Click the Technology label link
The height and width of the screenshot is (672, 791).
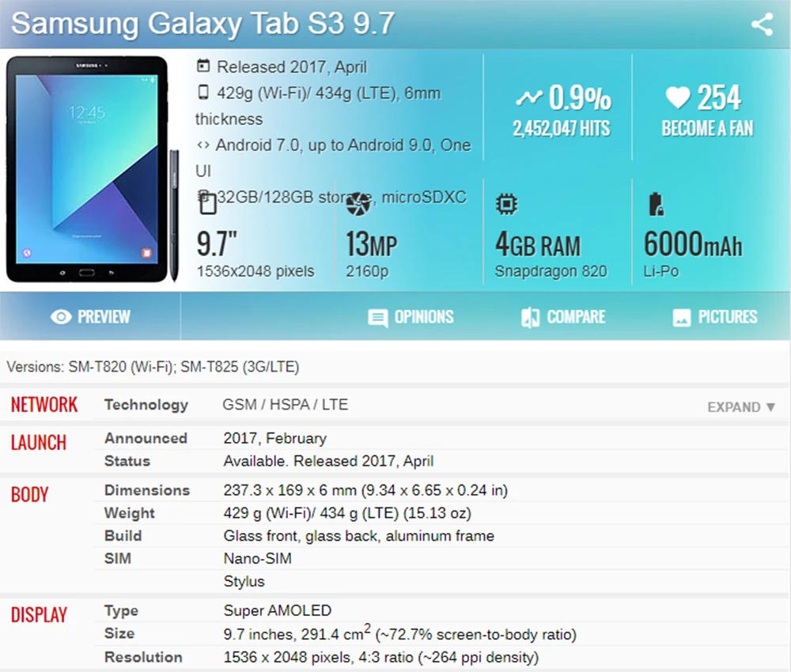[x=146, y=405]
